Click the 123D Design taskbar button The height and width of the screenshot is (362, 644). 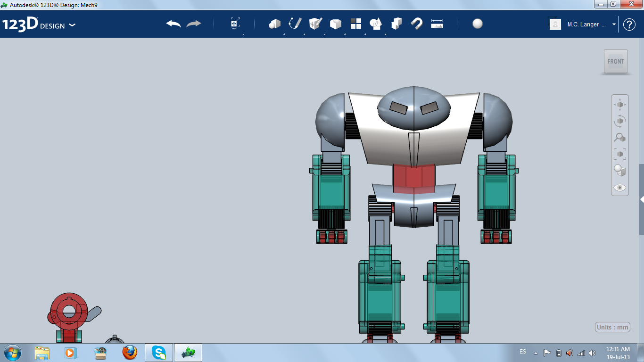click(x=188, y=353)
